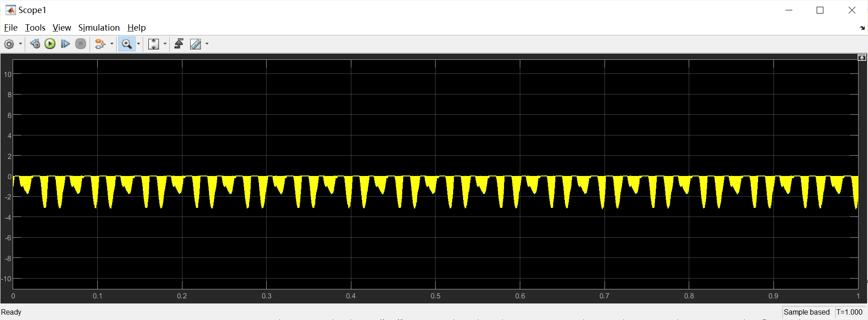
Task: Click the Stop simulation button
Action: point(81,44)
